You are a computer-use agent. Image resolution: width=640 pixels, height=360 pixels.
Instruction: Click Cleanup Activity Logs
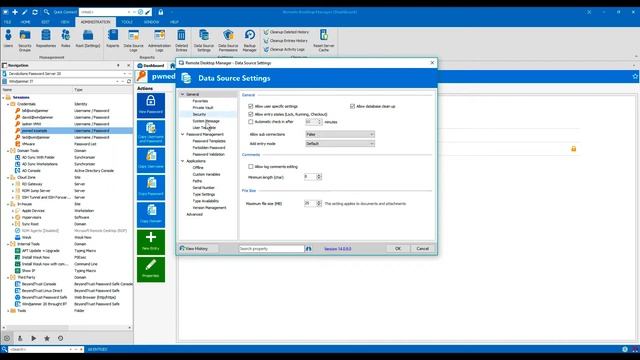click(284, 49)
